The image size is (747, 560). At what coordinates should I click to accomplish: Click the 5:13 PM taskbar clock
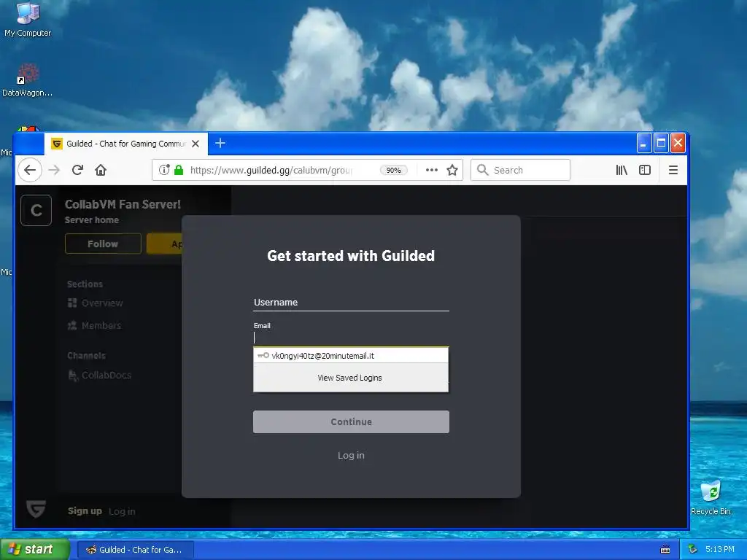720,550
